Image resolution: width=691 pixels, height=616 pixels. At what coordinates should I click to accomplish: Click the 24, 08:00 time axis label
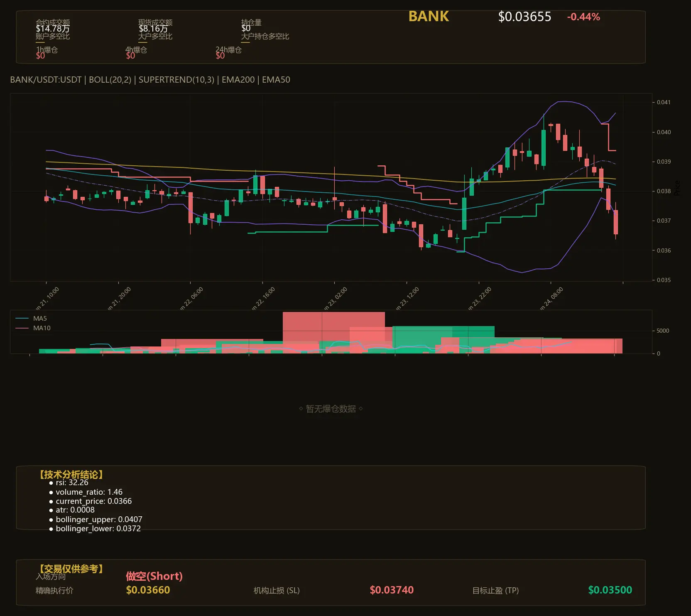552,298
